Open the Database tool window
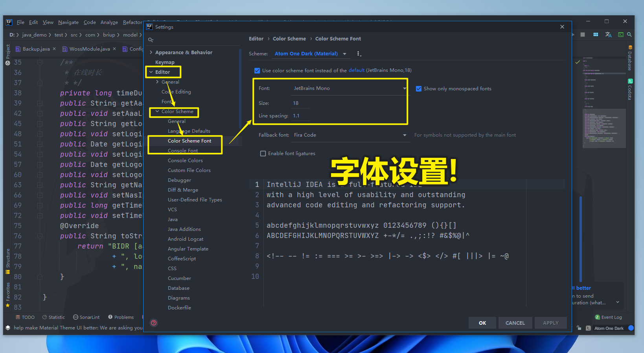The width and height of the screenshot is (644, 353). pyautogui.click(x=629, y=58)
